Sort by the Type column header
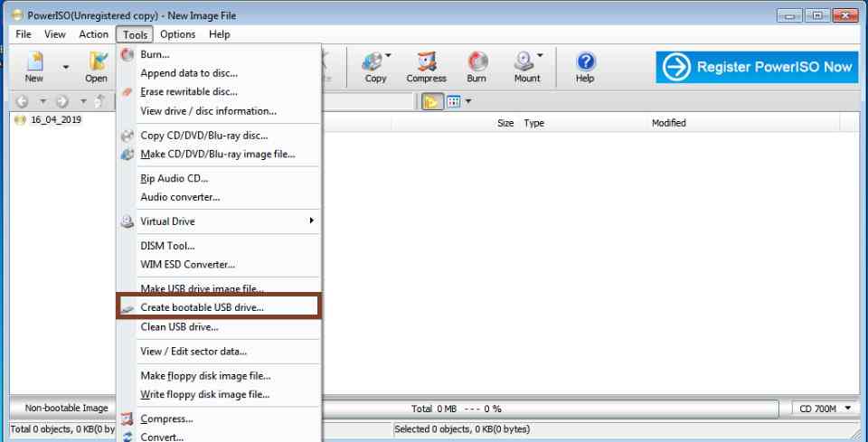 533,123
